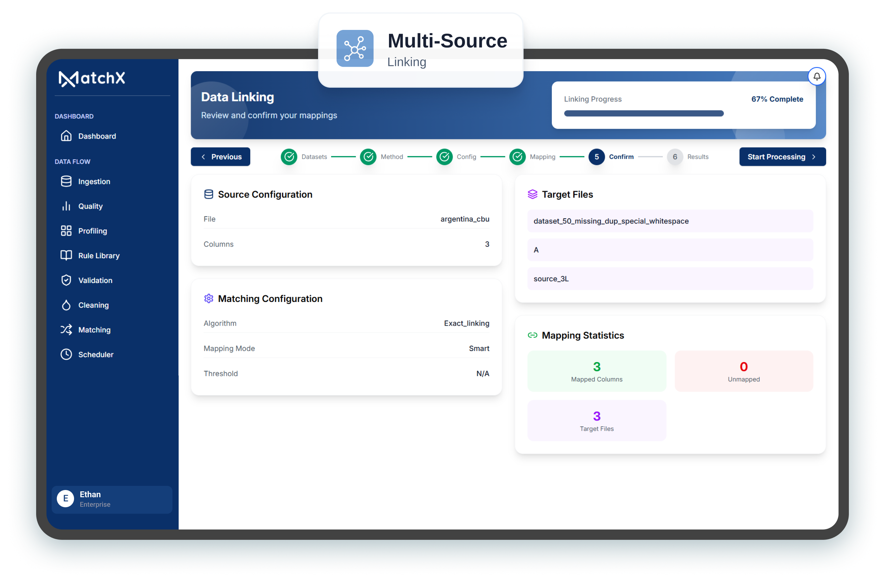Navigate to Validation

tap(95, 280)
